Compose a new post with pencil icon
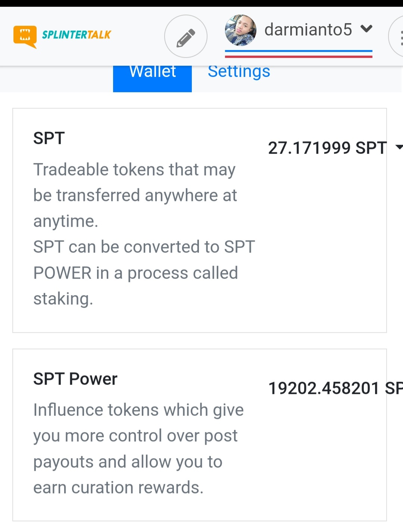Image resolution: width=403 pixels, height=532 pixels. [185, 37]
